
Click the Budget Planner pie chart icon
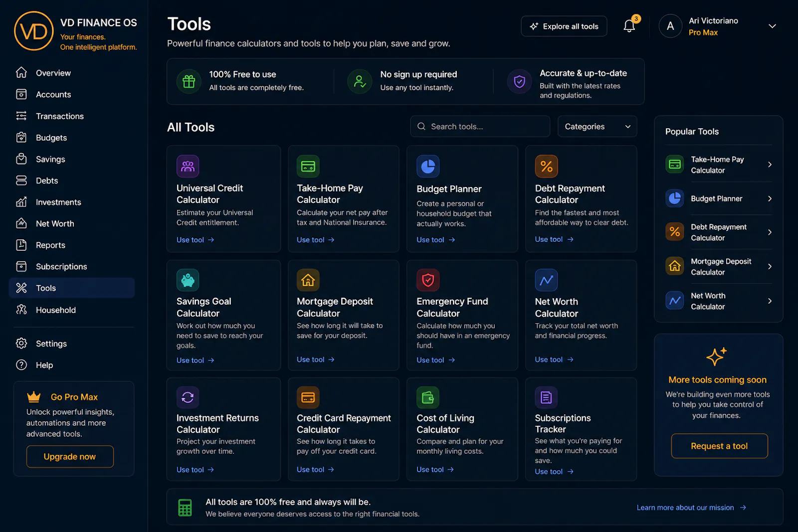point(428,167)
